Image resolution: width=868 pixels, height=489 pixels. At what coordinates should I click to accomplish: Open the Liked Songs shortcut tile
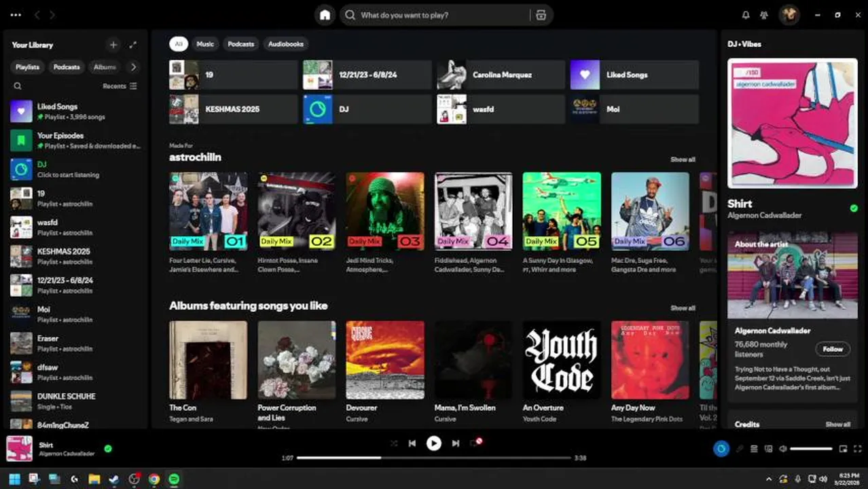pos(634,75)
